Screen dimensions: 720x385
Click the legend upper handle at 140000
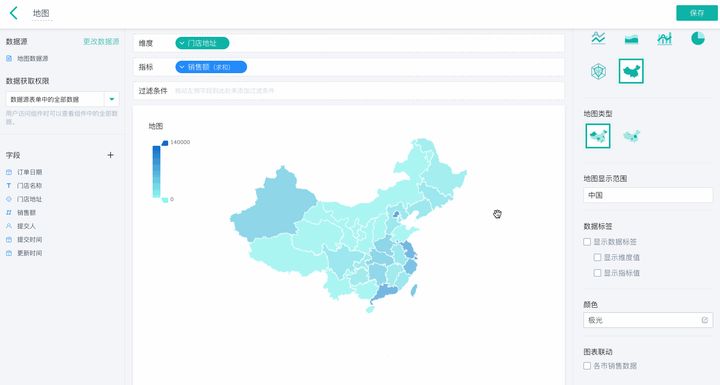coord(165,143)
